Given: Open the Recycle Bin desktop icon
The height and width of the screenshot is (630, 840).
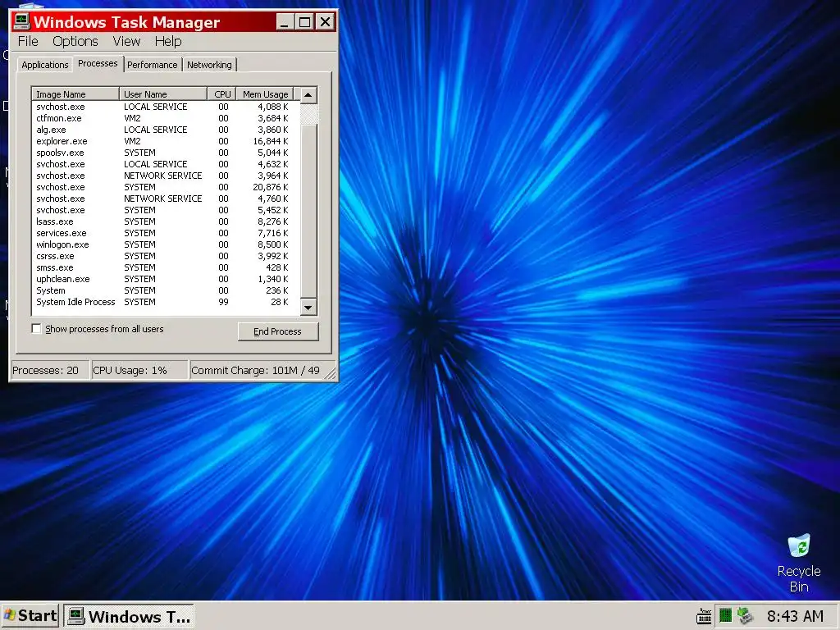Looking at the screenshot, I should click(799, 563).
